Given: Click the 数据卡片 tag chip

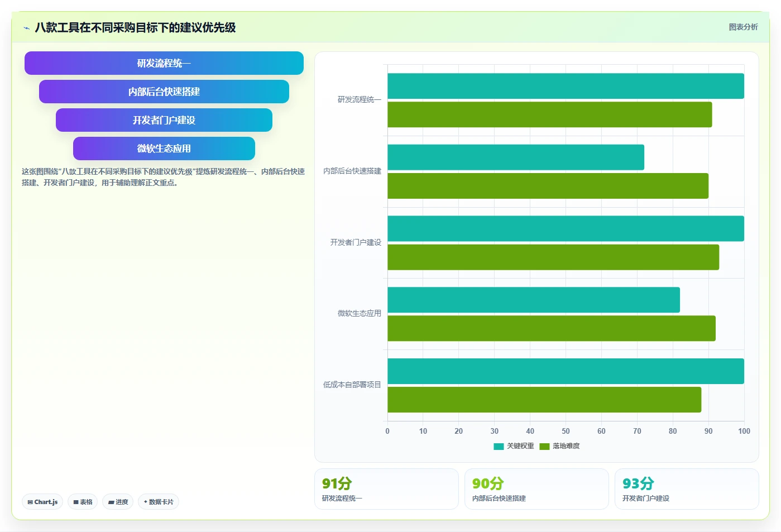Looking at the screenshot, I should (159, 502).
